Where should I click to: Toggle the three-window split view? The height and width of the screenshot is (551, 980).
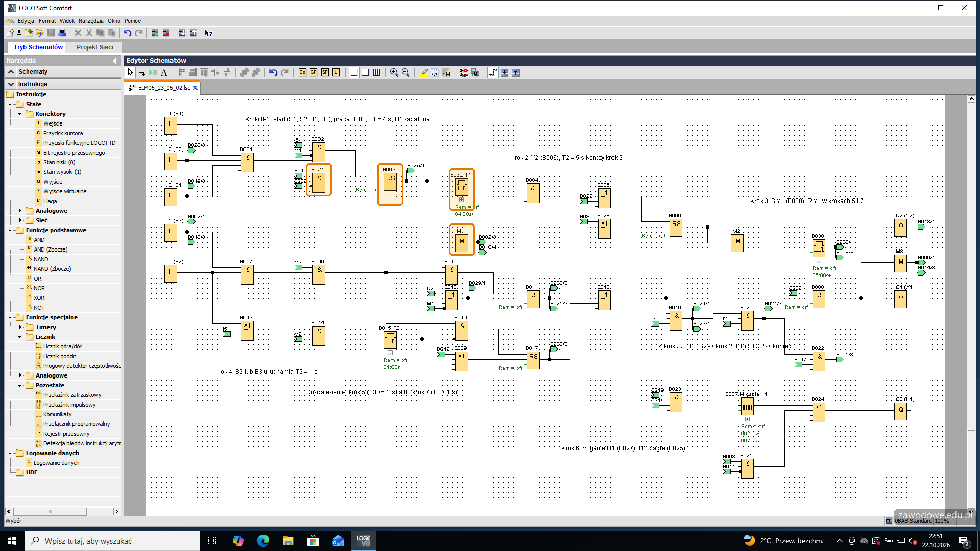point(376,72)
